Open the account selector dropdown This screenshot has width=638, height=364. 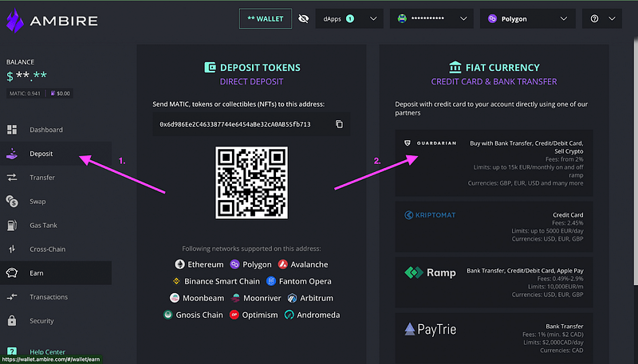point(431,18)
